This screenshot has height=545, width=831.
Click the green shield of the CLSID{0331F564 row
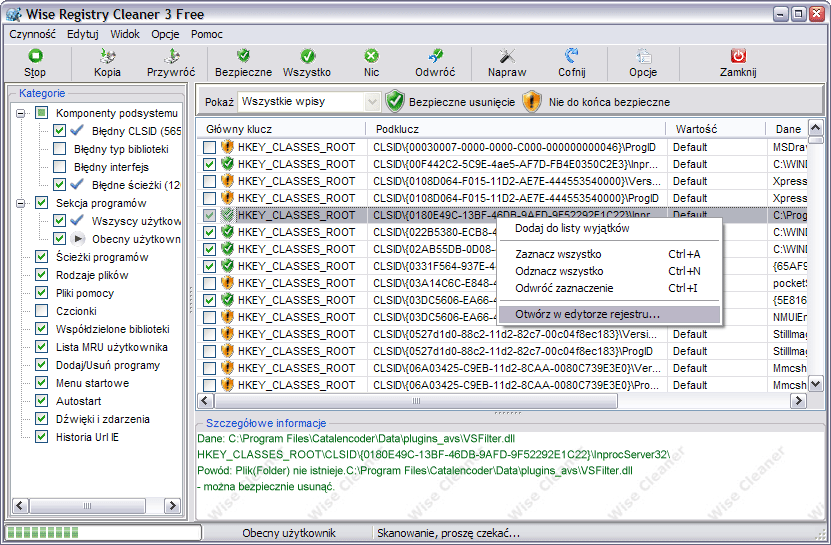[x=227, y=266]
